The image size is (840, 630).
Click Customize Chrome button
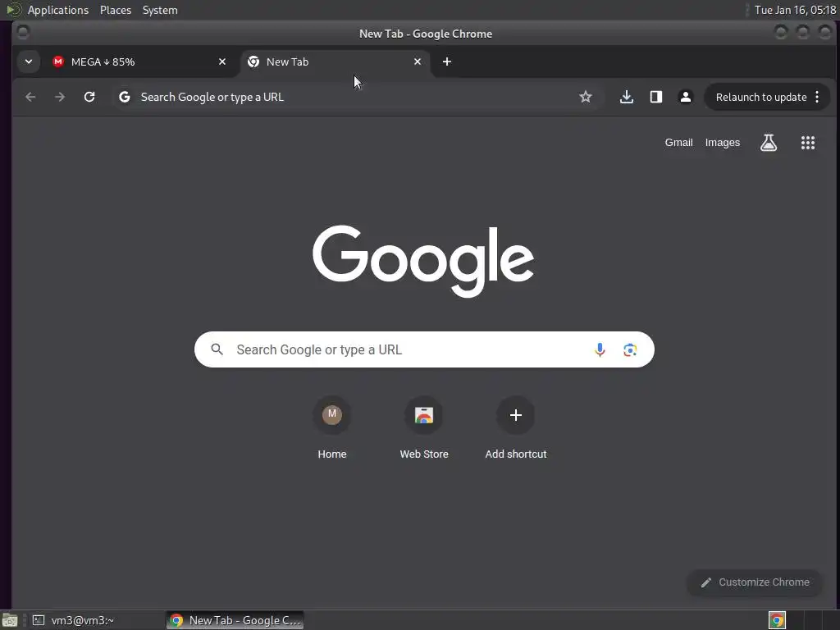755,582
